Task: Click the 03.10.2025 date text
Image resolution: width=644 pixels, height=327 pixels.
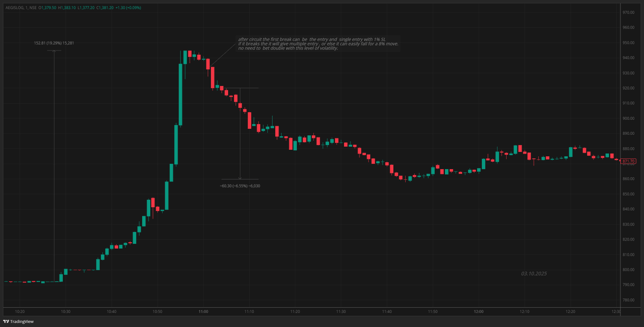Action: (x=534, y=273)
